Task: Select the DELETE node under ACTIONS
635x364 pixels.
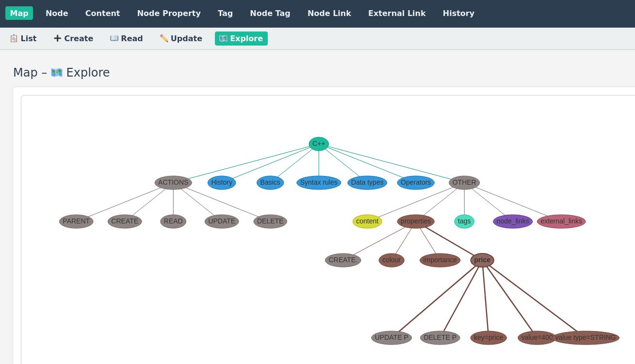Action: tap(270, 222)
